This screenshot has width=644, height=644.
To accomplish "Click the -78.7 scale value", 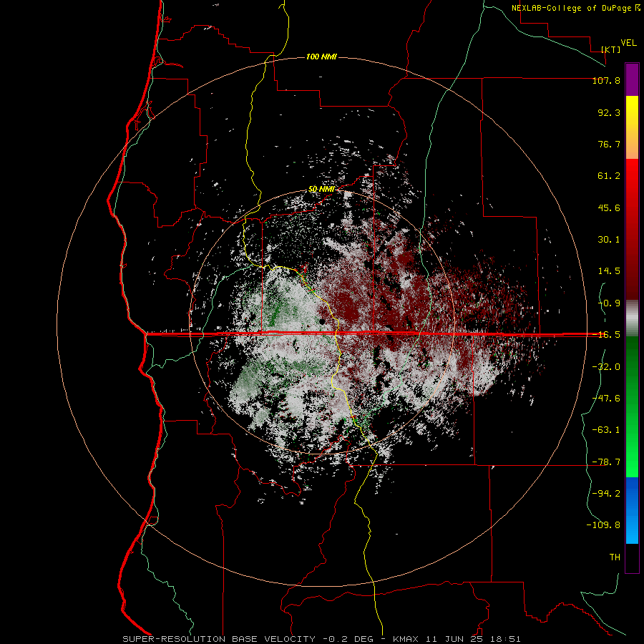I will pos(606,462).
